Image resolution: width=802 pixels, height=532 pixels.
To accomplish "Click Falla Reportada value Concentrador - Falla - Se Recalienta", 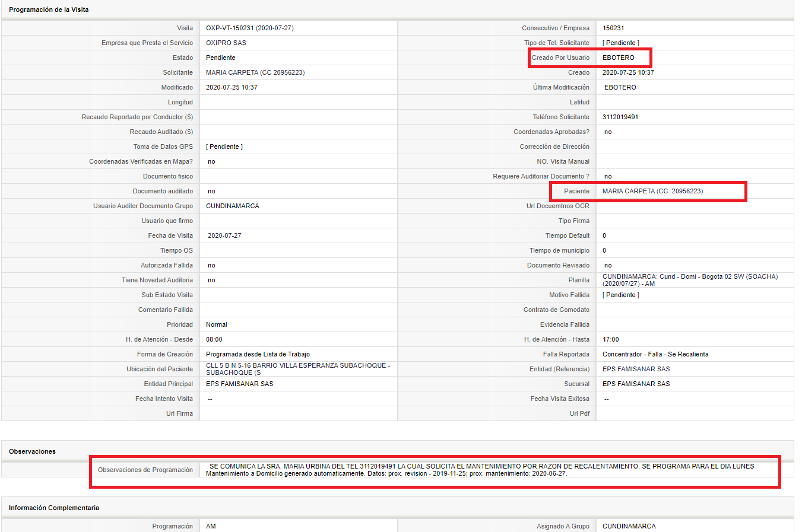I will pyautogui.click(x=655, y=354).
